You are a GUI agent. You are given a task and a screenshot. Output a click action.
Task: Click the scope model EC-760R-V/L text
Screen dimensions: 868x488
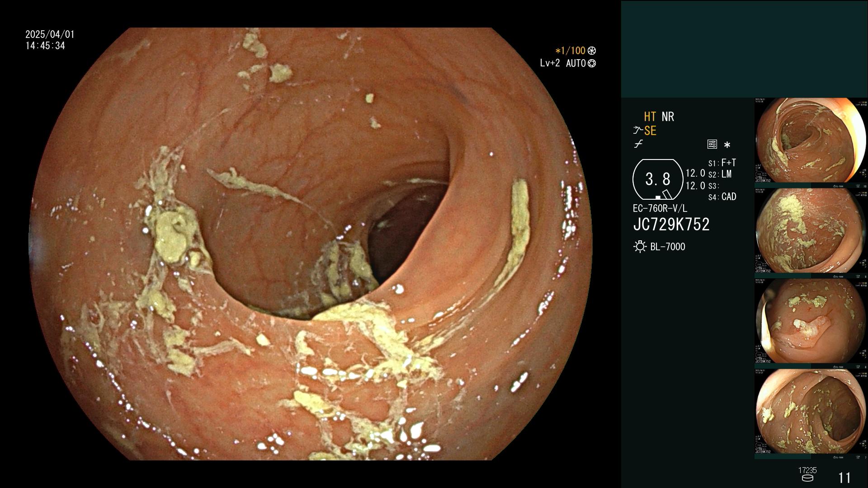660,209
